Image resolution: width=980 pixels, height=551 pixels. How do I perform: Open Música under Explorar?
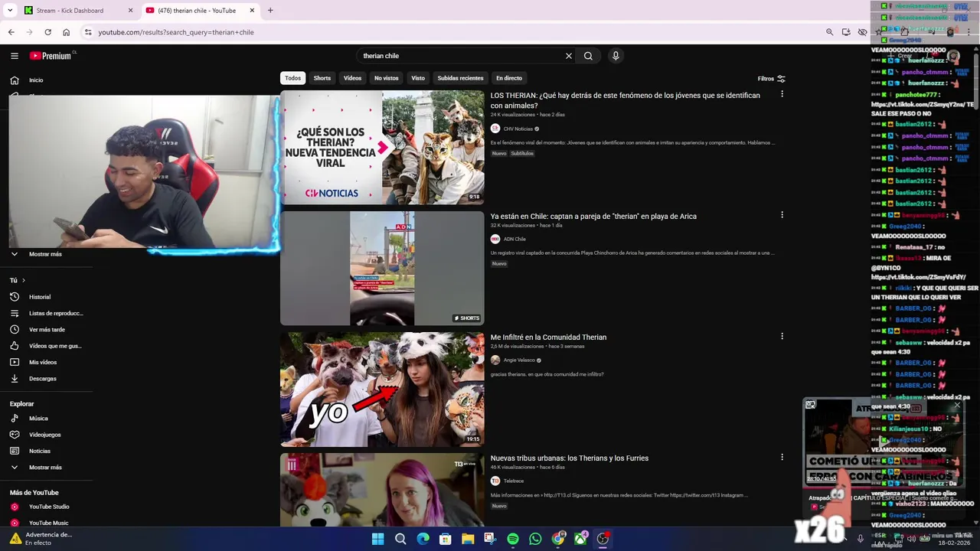pos(38,419)
